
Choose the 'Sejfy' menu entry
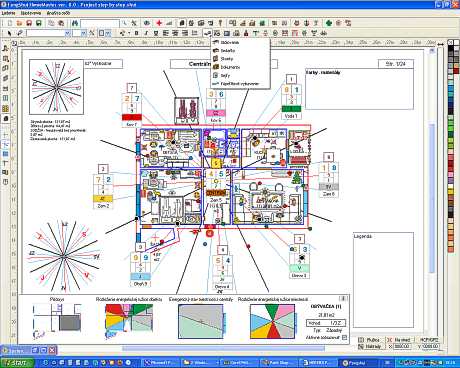[x=225, y=75]
